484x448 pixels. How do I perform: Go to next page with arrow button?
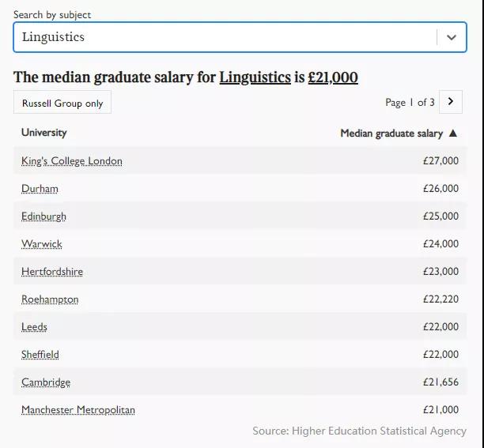coord(451,102)
